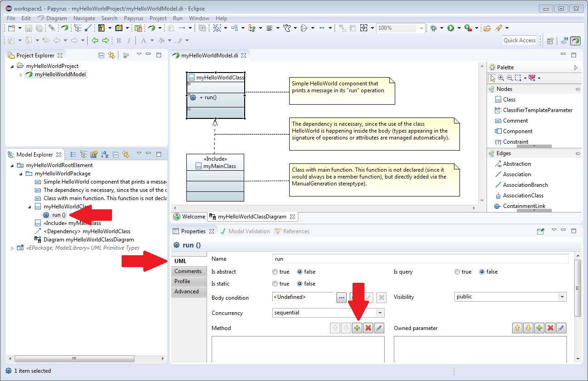Viewport: 588px width, 381px height.
Task: Click red X under Owned parameter
Action: click(x=550, y=328)
